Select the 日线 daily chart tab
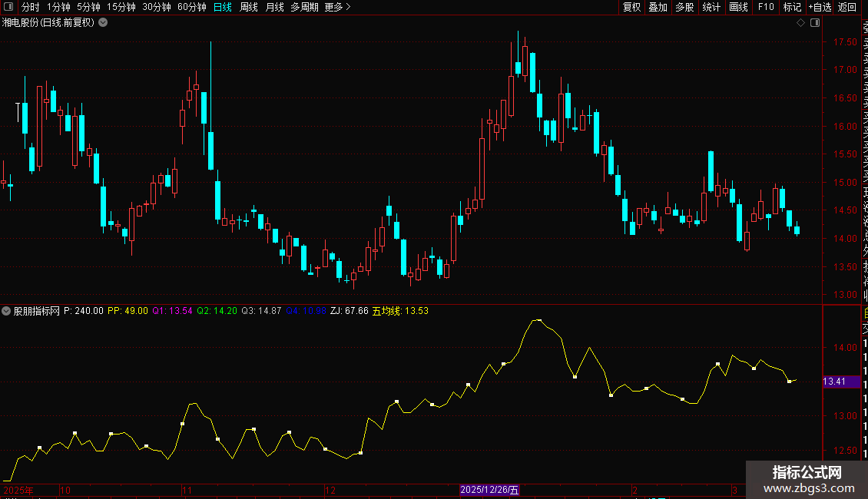 click(x=223, y=7)
